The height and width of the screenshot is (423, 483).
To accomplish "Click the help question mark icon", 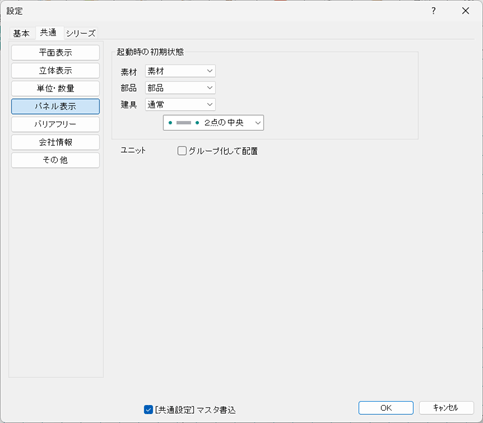I will [x=433, y=11].
